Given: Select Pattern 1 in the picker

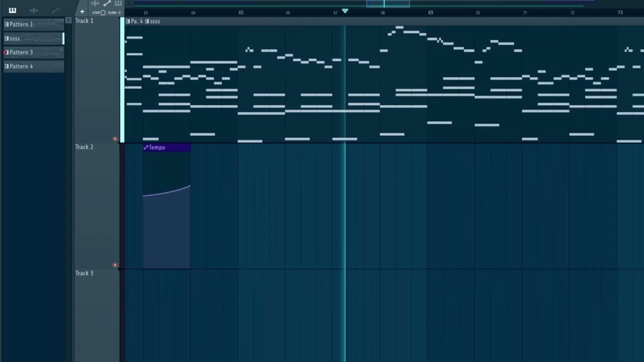Looking at the screenshot, I should pyautogui.click(x=34, y=24).
